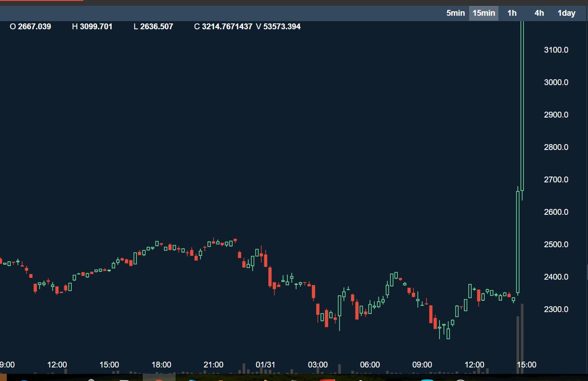This screenshot has width=588, height=381.
Task: Click the 3100.0 price axis label
Action: pos(556,50)
